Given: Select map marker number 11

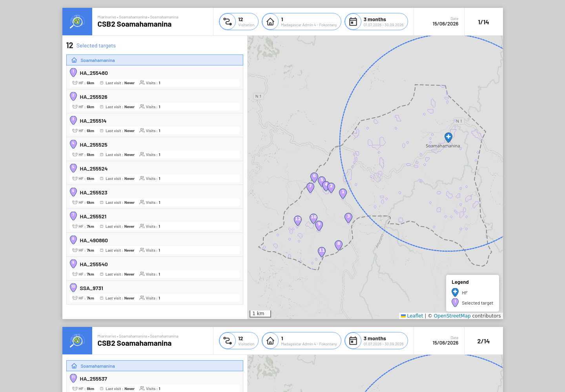Looking at the screenshot, I should [322, 252].
